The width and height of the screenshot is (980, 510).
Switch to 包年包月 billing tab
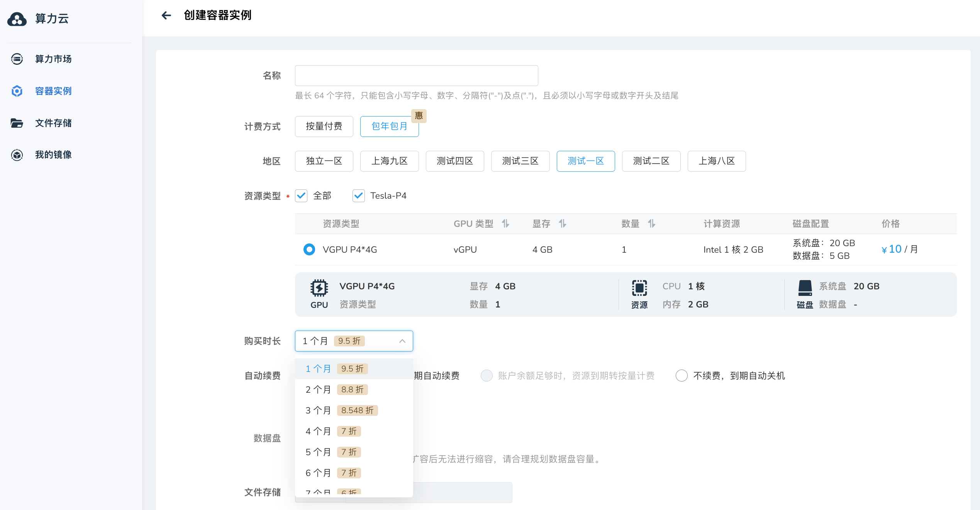click(x=389, y=126)
